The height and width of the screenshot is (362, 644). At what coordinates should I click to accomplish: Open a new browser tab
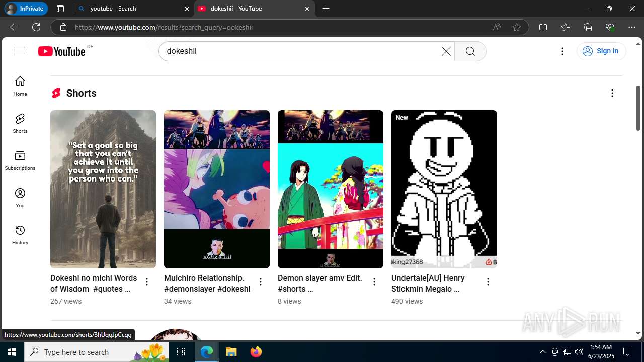pyautogui.click(x=326, y=9)
